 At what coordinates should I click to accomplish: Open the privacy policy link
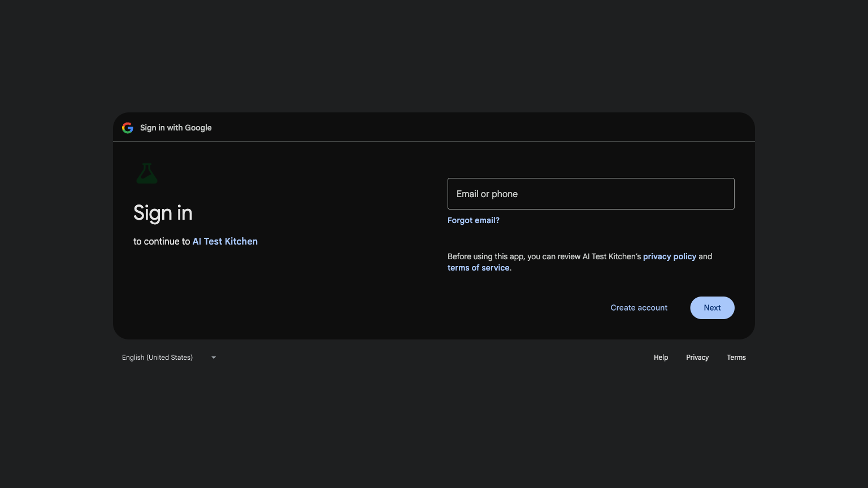point(670,256)
